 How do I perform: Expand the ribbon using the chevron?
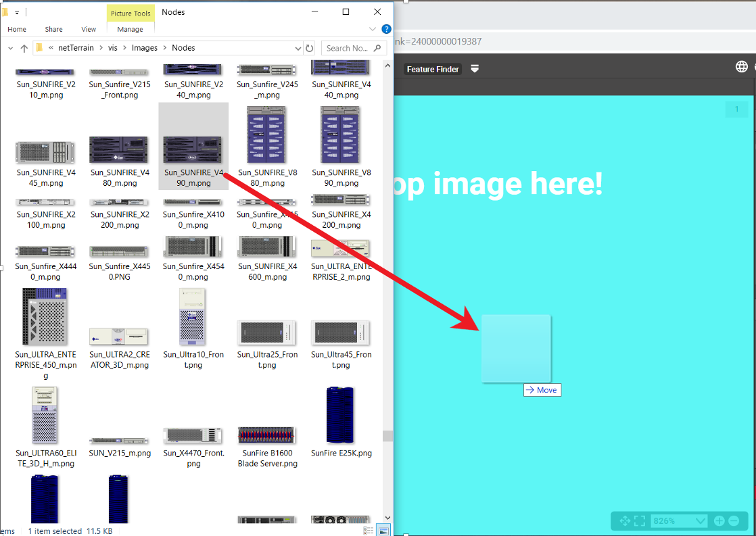point(373,29)
